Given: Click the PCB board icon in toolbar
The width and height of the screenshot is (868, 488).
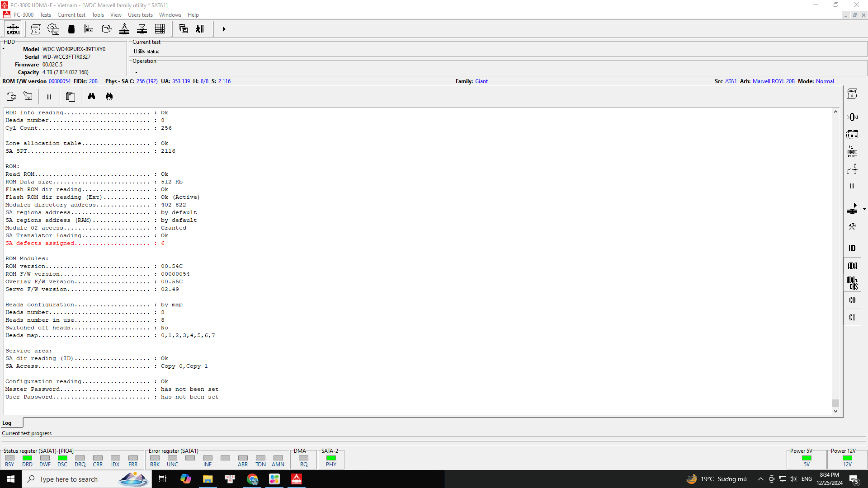Looking at the screenshot, I should tap(89, 29).
